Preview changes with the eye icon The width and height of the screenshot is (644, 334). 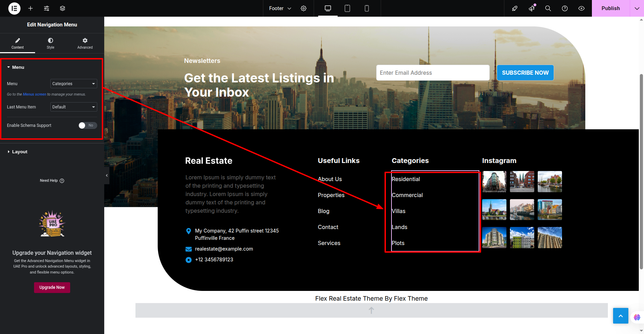581,8
